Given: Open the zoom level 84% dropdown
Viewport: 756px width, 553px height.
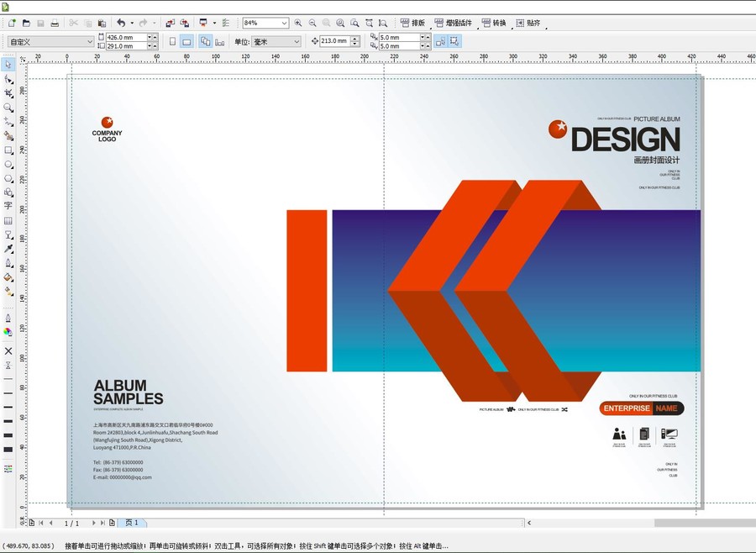Looking at the screenshot, I should (x=284, y=23).
